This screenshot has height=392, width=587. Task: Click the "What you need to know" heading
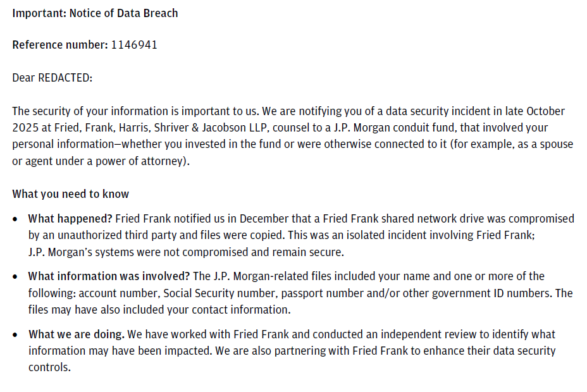click(71, 194)
